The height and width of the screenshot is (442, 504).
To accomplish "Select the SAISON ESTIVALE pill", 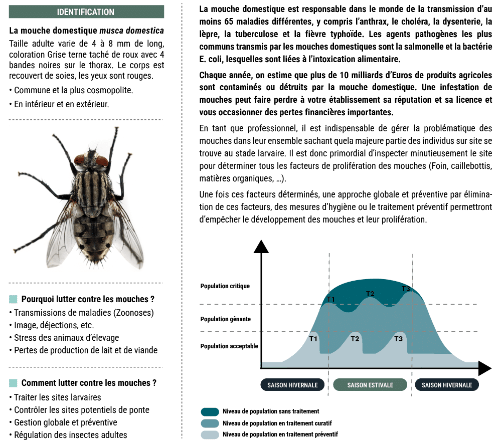I will tap(370, 385).
